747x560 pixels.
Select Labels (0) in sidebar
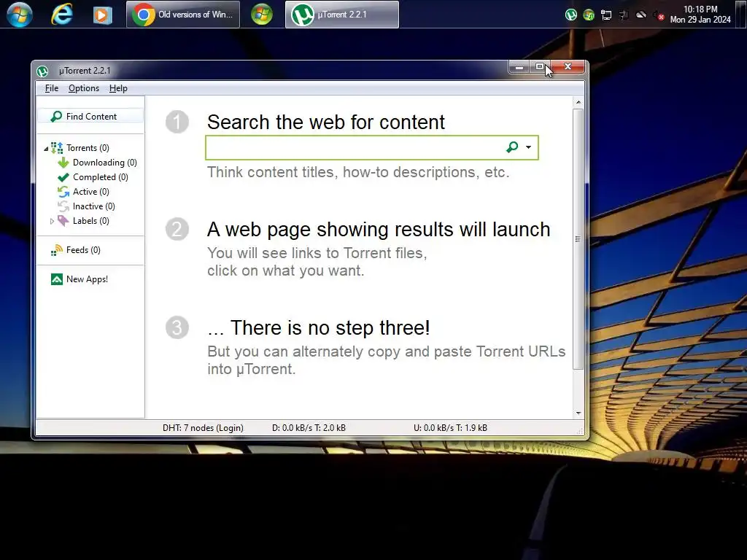tap(91, 220)
